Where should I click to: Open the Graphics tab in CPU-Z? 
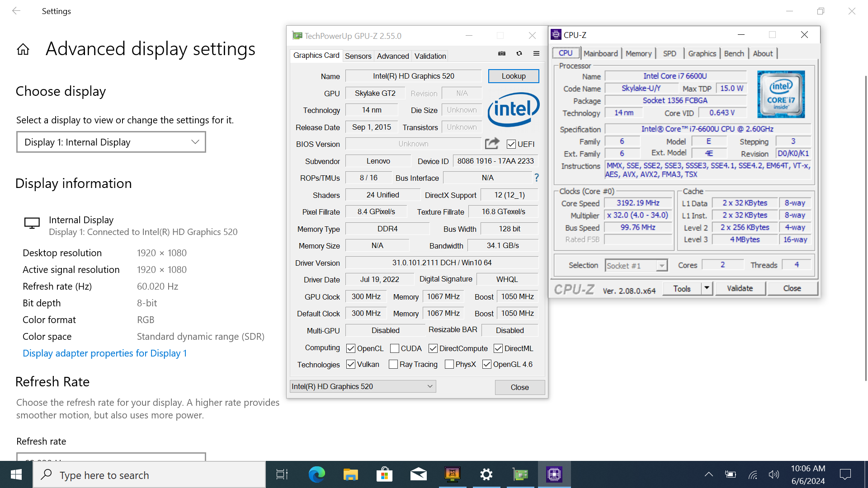(702, 53)
